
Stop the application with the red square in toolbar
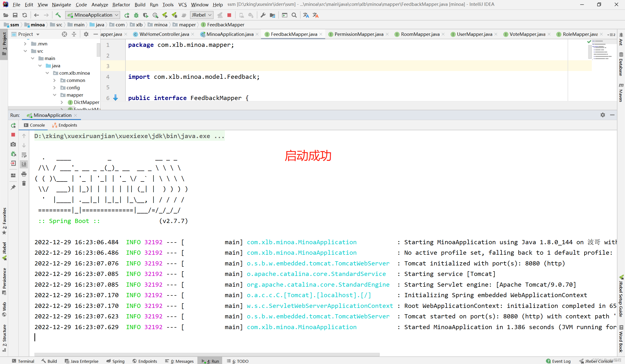229,15
